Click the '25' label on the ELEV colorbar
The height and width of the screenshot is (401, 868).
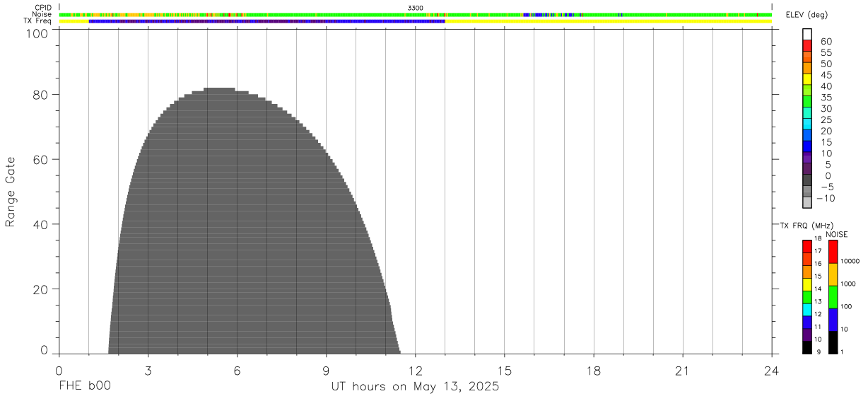tap(826, 120)
